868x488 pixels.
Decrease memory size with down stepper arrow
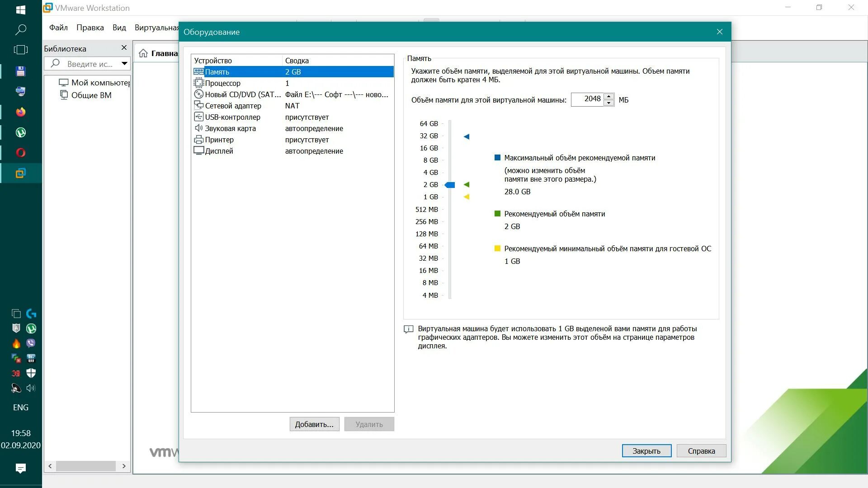[609, 103]
